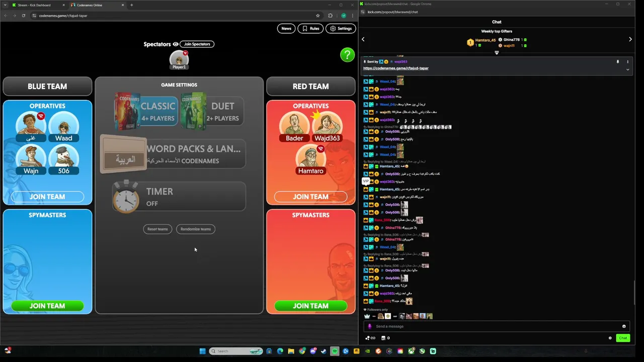Open pinned message three-dot options

(627, 62)
